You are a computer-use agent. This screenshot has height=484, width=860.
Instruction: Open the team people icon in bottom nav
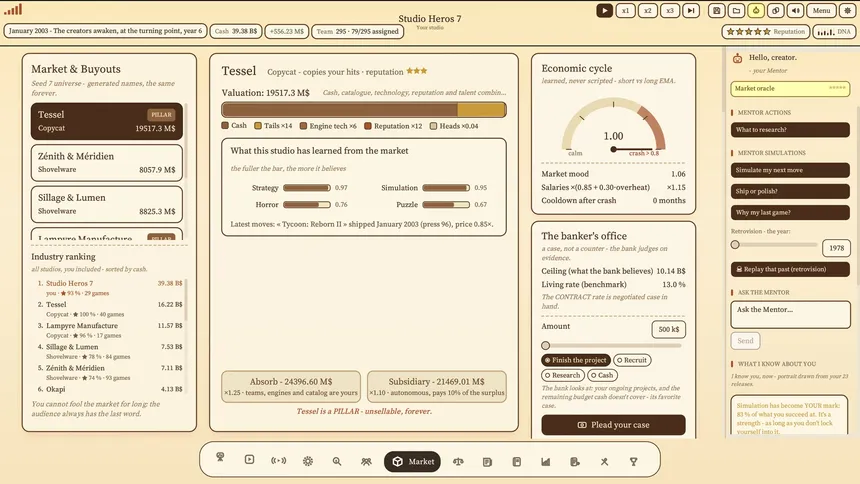(366, 462)
